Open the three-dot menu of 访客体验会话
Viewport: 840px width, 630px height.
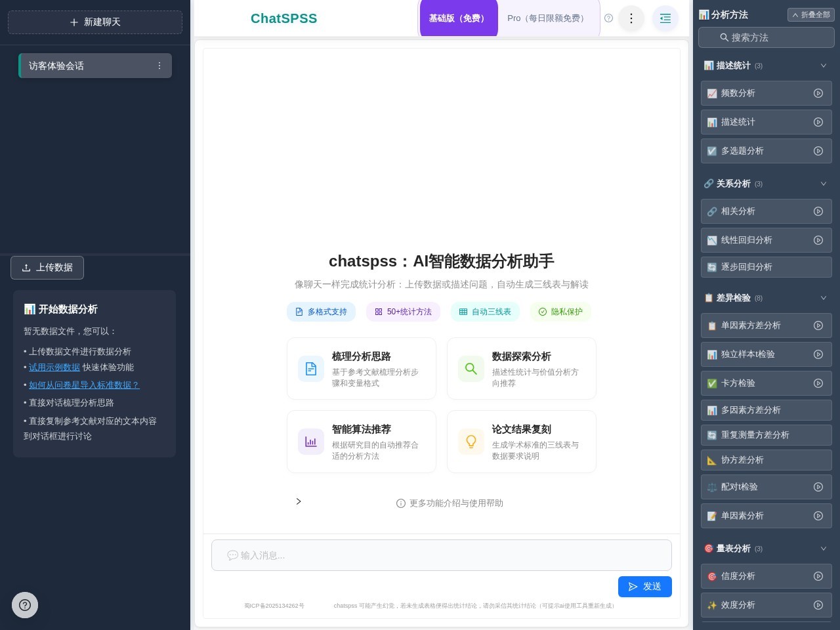click(x=159, y=66)
